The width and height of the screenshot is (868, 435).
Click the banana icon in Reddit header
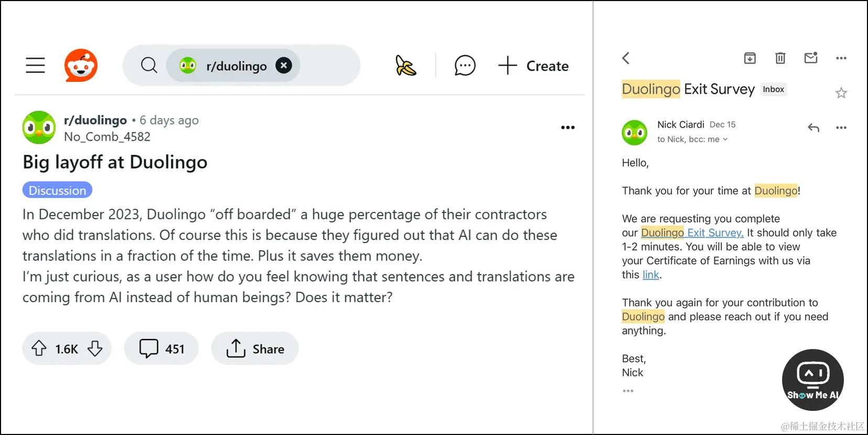click(x=406, y=66)
